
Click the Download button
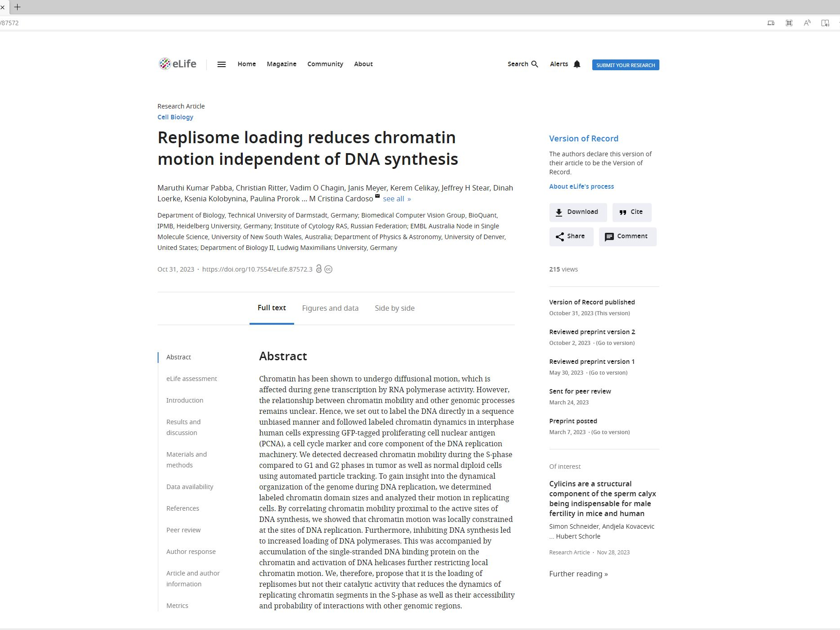[x=578, y=212]
